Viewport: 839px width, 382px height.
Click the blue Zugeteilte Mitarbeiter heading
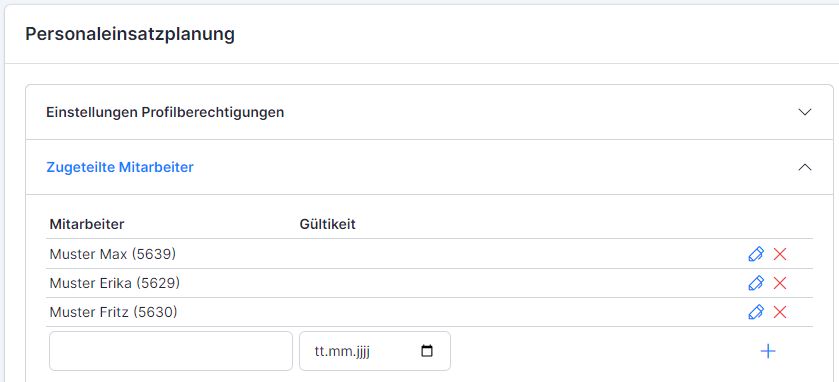[x=120, y=167]
